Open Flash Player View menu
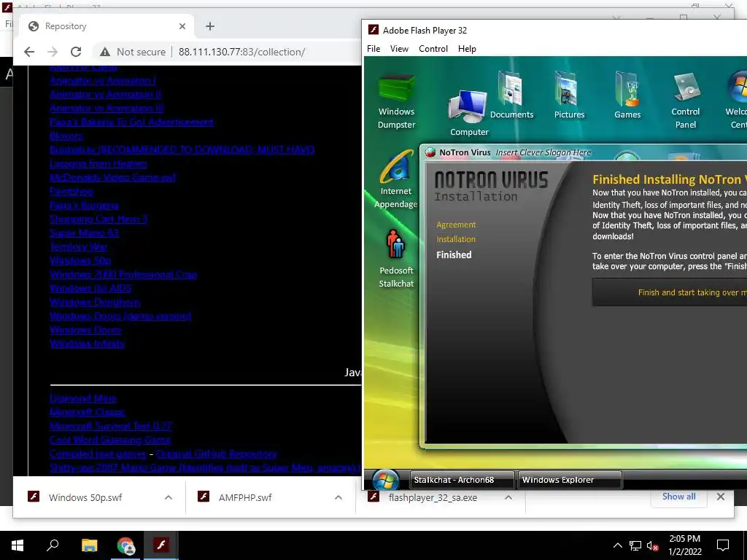Image resolution: width=747 pixels, height=560 pixels. click(x=399, y=49)
